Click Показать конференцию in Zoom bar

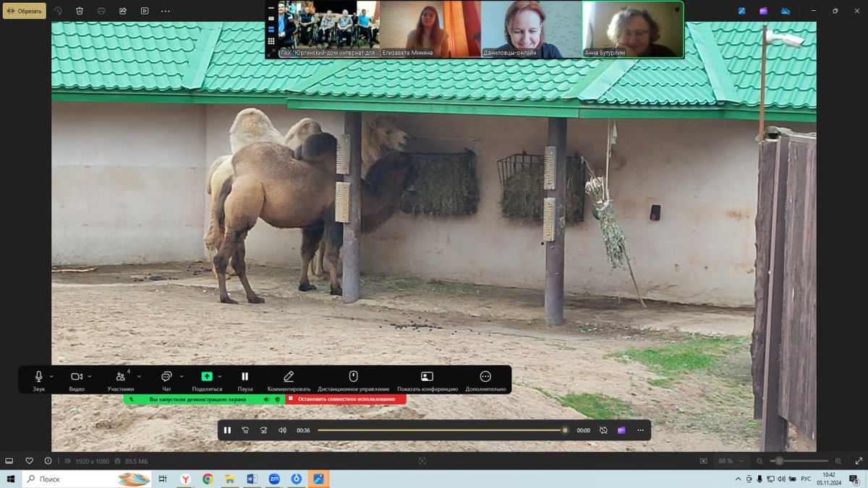pos(427,380)
